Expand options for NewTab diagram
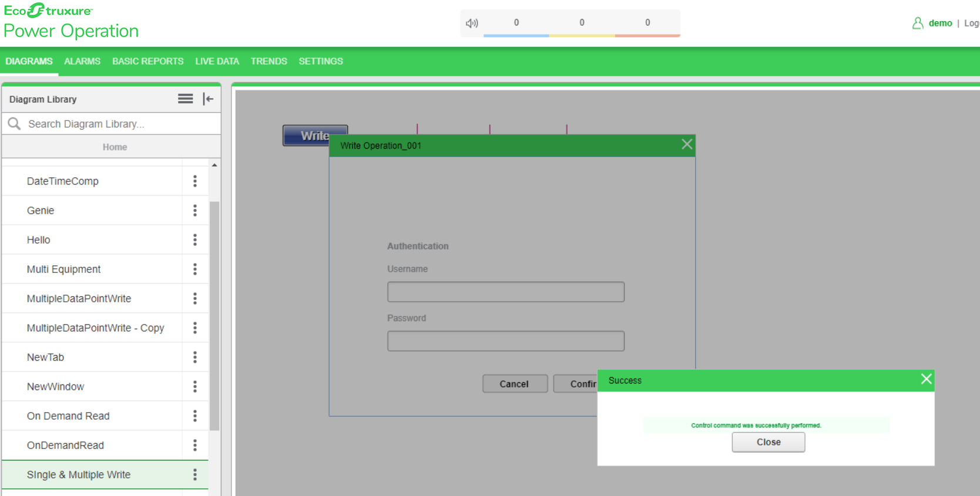The height and width of the screenshot is (496, 980). (x=195, y=357)
